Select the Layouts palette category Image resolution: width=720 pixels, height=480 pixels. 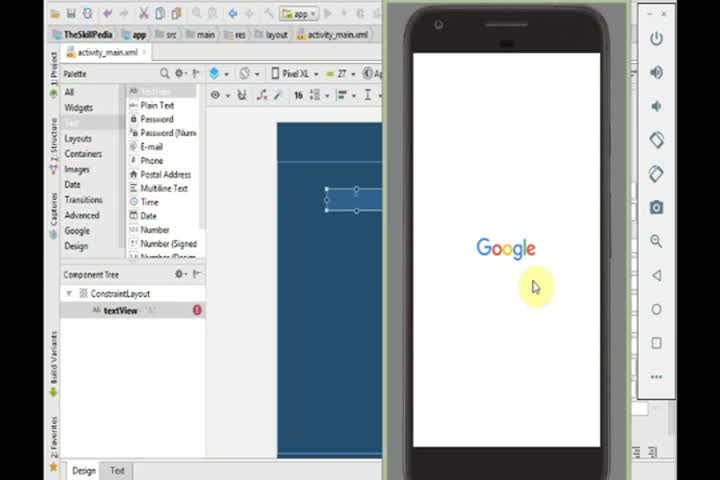[78, 138]
